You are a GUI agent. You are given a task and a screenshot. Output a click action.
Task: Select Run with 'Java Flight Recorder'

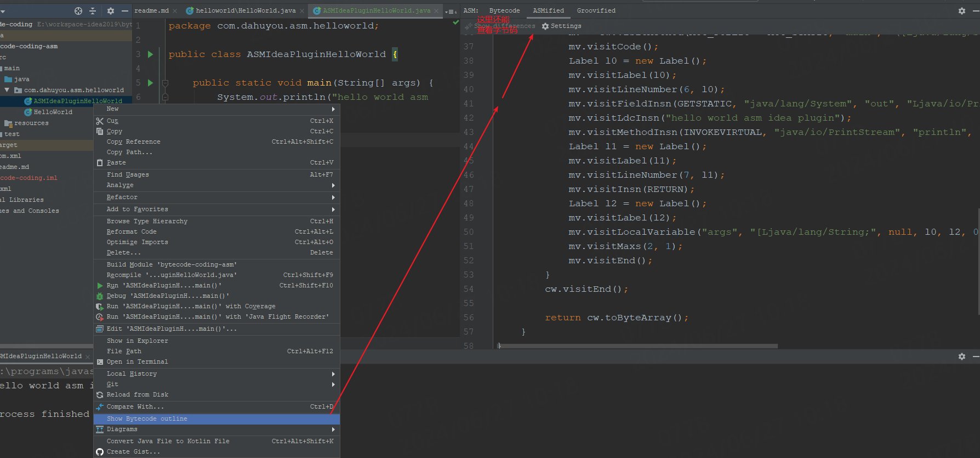click(216, 316)
